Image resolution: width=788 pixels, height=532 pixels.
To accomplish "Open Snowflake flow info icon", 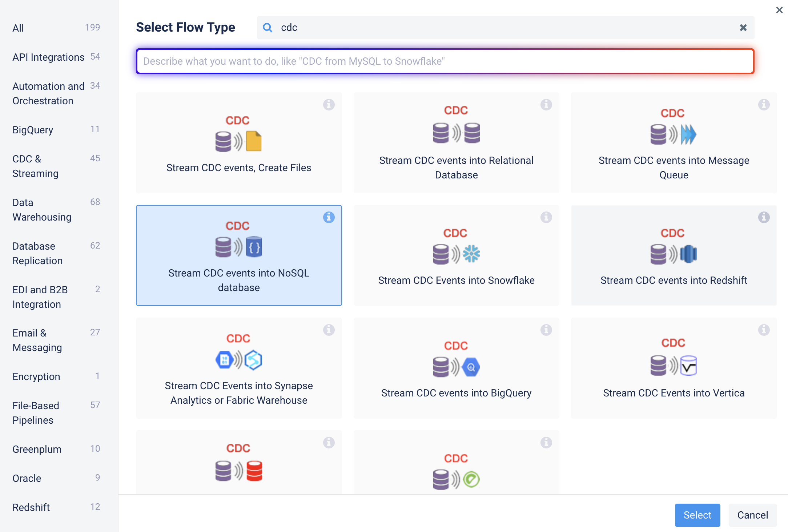I will 546,217.
